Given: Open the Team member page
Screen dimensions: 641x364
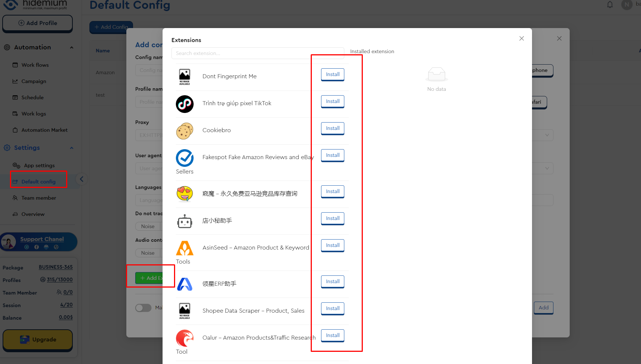Looking at the screenshot, I should pyautogui.click(x=38, y=198).
